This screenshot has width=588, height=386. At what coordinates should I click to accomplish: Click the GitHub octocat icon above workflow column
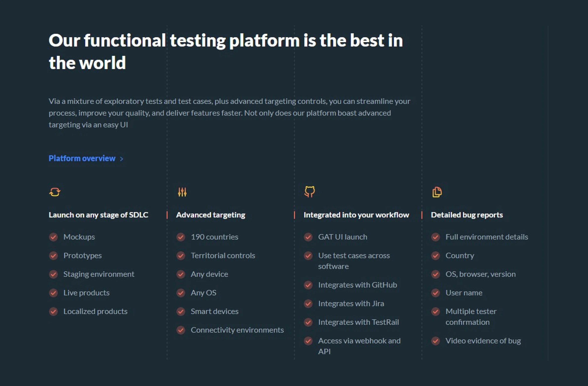pyautogui.click(x=310, y=192)
